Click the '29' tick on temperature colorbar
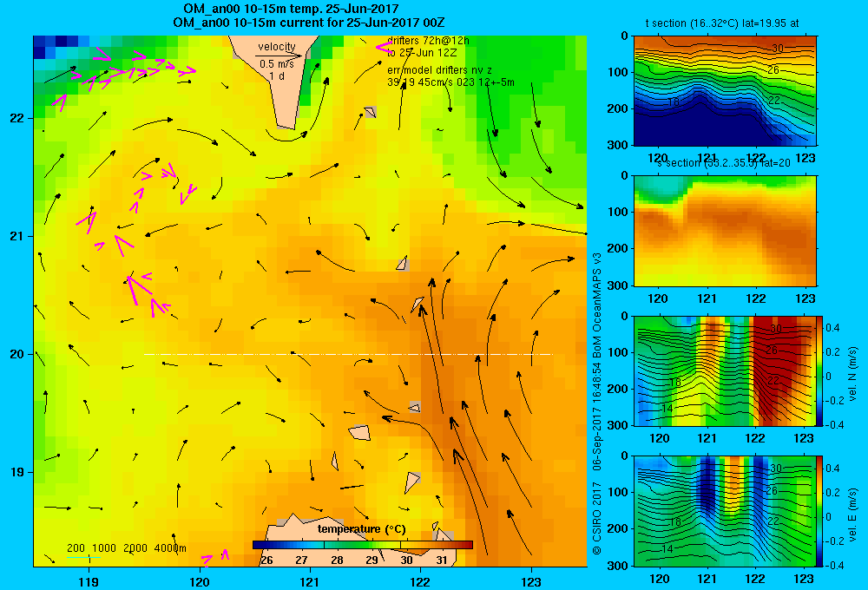Screen dimensions: 868x590 pos(372,560)
